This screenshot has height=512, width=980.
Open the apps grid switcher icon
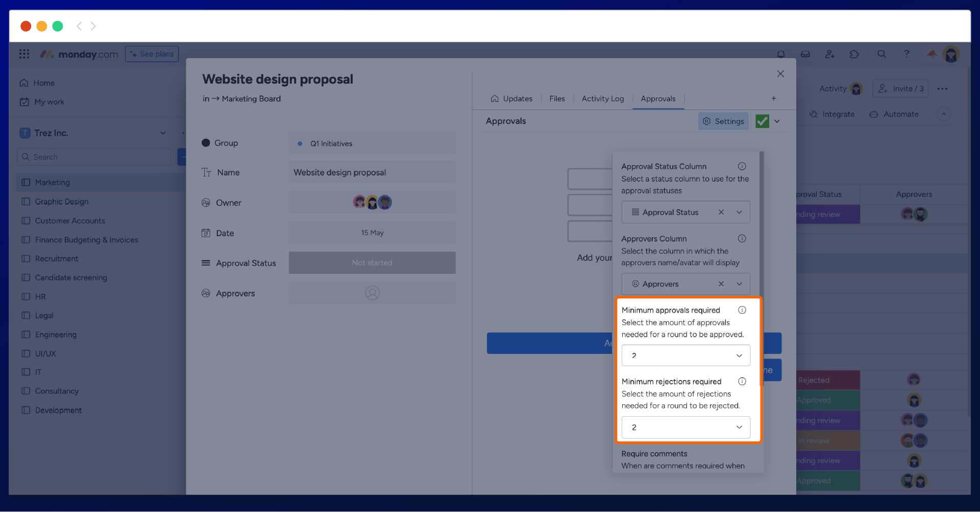click(24, 54)
